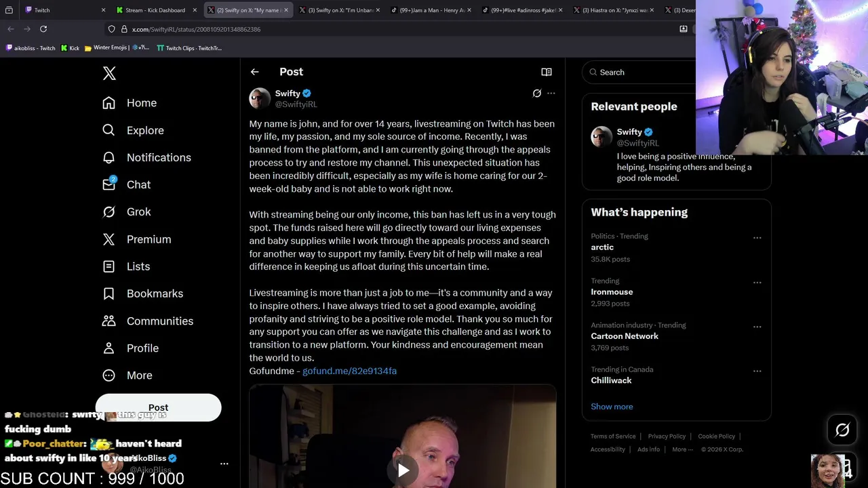This screenshot has width=868, height=488.
Task: Click Grok explain icon on Swifty's post
Action: click(x=537, y=94)
